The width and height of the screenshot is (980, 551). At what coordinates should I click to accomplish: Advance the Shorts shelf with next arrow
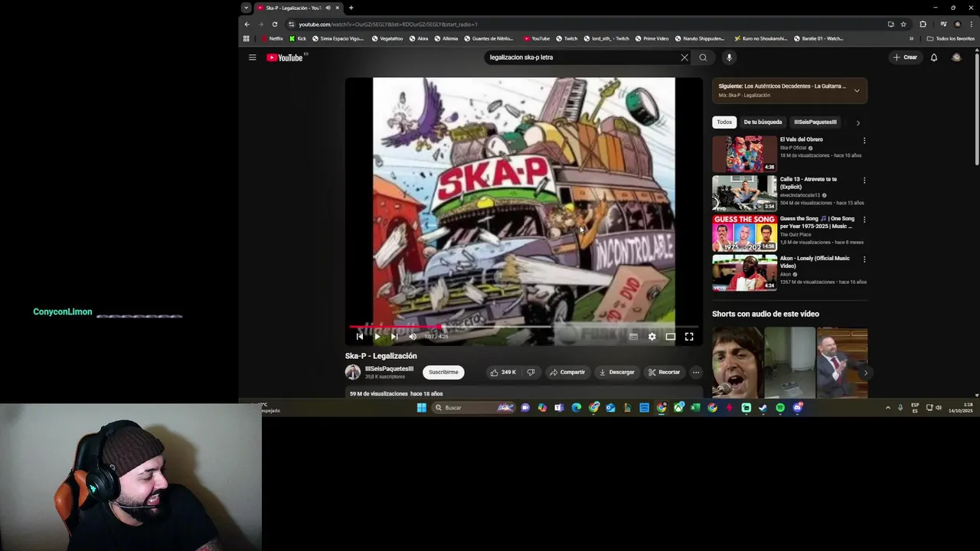866,373
